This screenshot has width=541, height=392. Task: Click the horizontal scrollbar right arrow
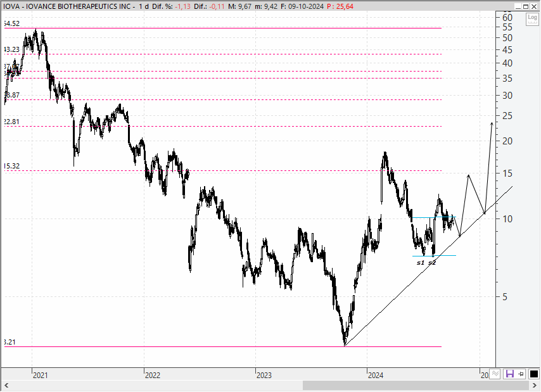point(535,385)
